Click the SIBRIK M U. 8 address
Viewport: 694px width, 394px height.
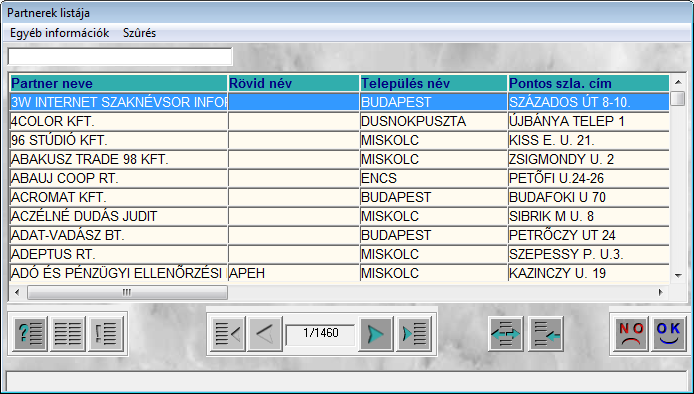tap(589, 216)
